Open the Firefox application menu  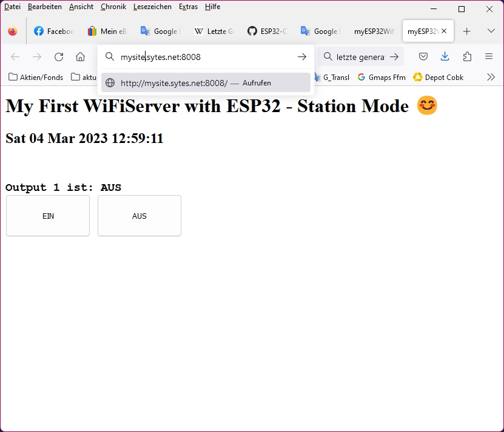(x=488, y=56)
